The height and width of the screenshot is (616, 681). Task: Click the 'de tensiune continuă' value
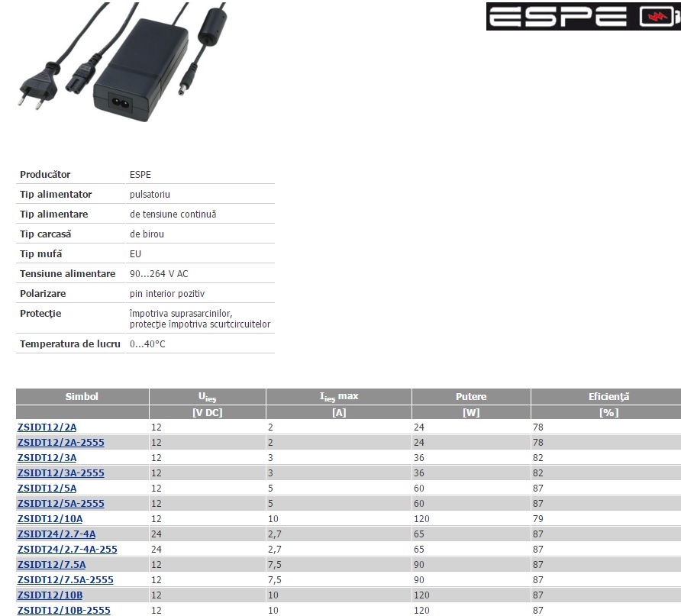[173, 214]
